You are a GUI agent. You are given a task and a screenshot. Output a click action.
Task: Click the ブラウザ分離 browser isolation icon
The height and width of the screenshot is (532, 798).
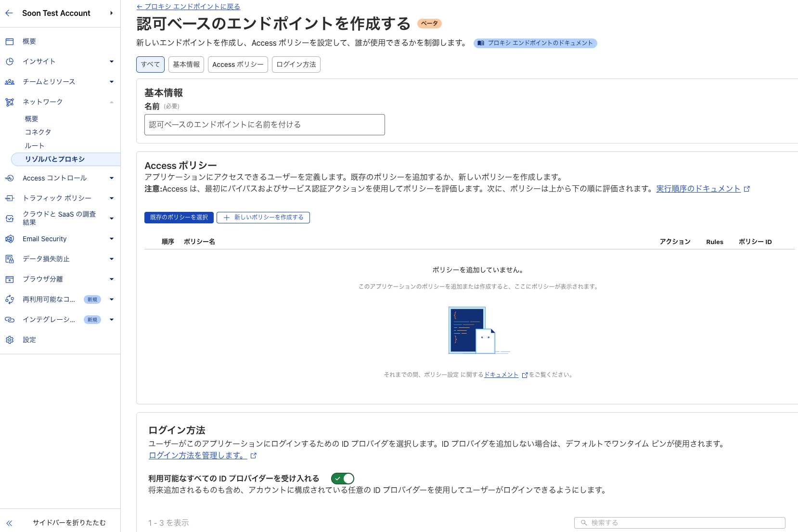pos(10,279)
